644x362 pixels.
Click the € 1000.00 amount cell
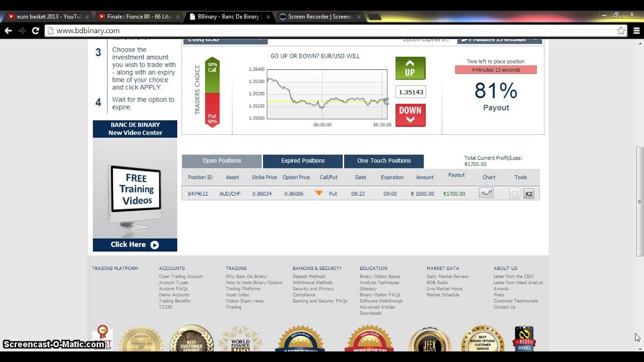point(422,194)
